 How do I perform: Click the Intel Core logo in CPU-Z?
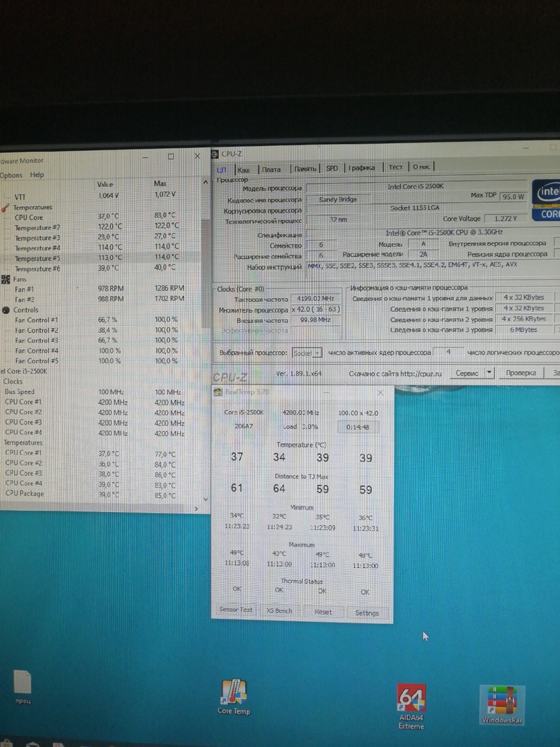[x=545, y=200]
